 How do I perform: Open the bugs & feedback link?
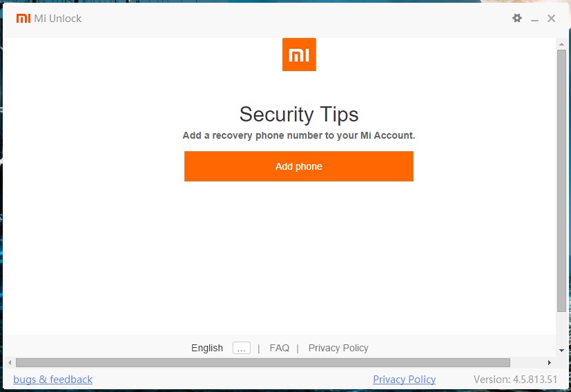tap(52, 379)
